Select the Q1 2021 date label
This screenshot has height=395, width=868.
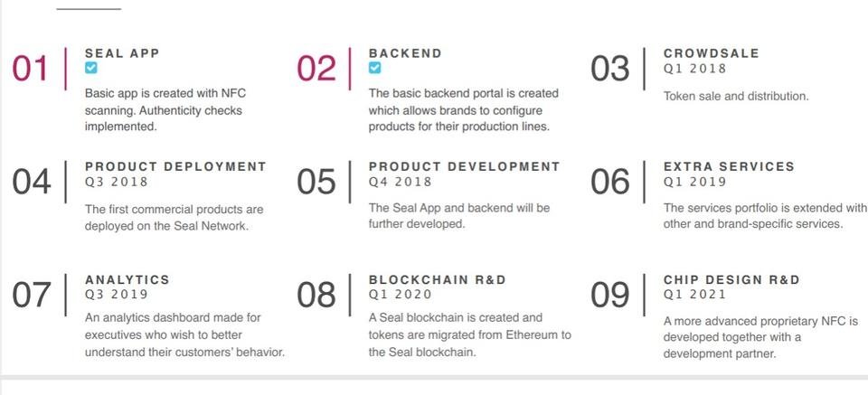click(694, 295)
